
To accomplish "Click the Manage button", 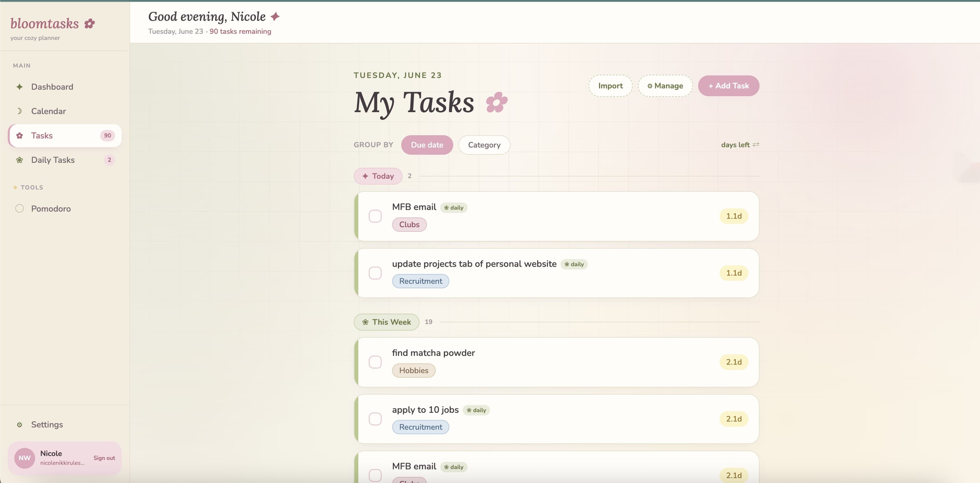I will point(665,86).
